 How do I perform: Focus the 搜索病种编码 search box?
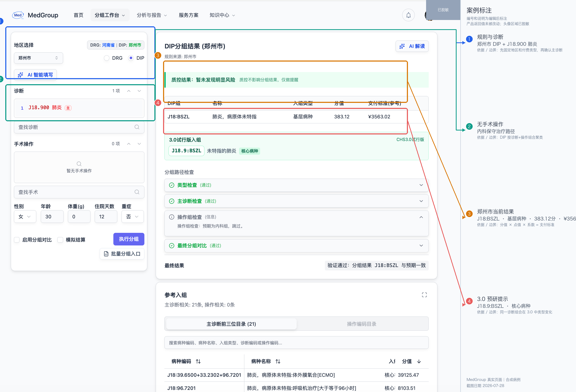[296, 343]
